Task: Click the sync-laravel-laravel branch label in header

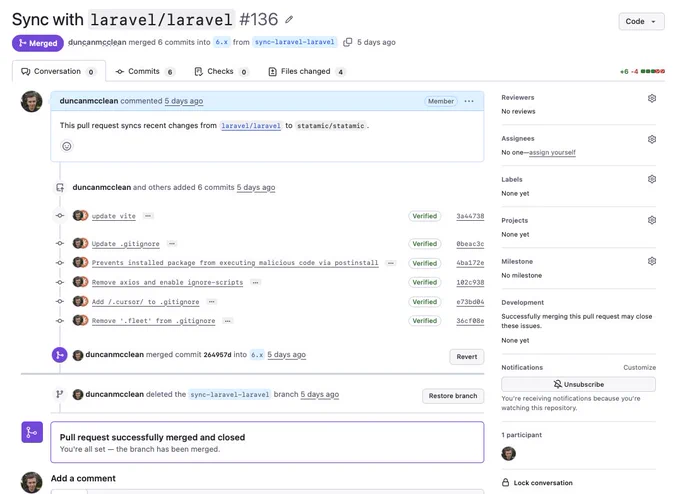Action: (294, 42)
